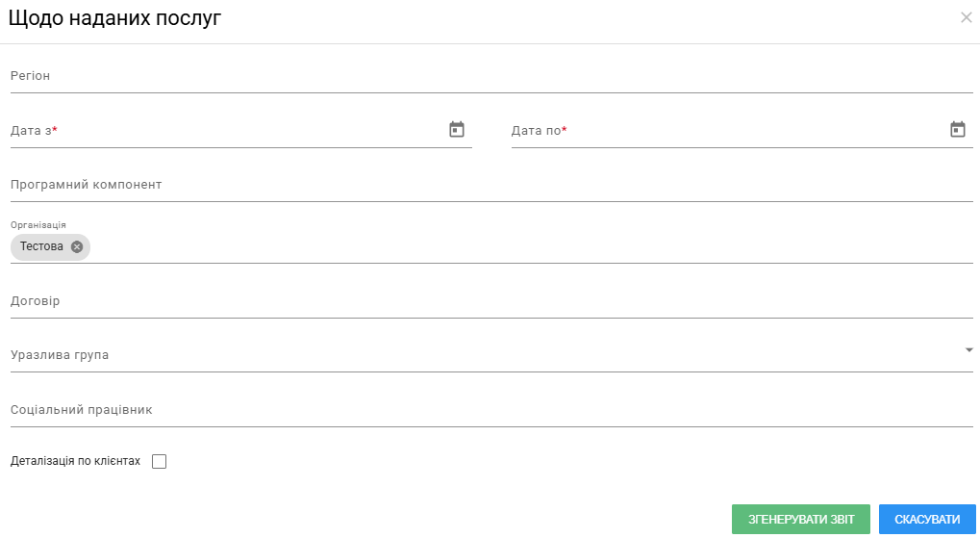
Task: Select the Тестова chip label
Action: [41, 246]
